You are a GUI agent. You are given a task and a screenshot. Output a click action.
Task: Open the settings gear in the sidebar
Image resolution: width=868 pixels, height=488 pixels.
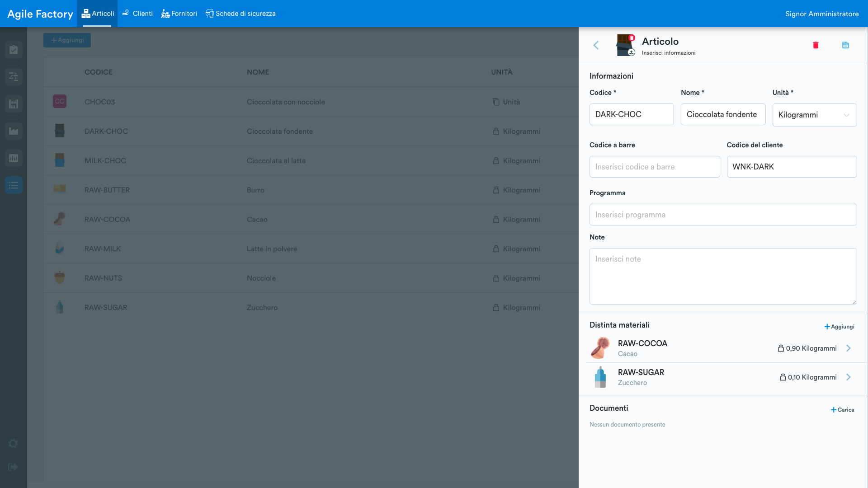14,444
